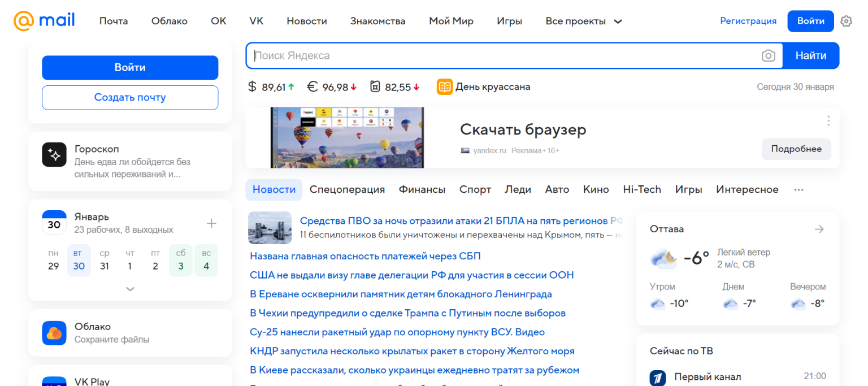Select the Спорт category tab

tap(475, 189)
